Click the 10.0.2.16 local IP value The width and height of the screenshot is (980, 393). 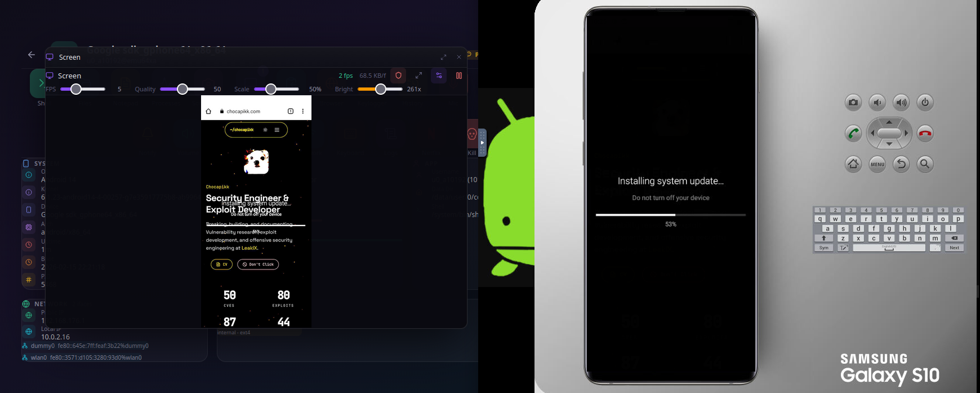tap(55, 337)
